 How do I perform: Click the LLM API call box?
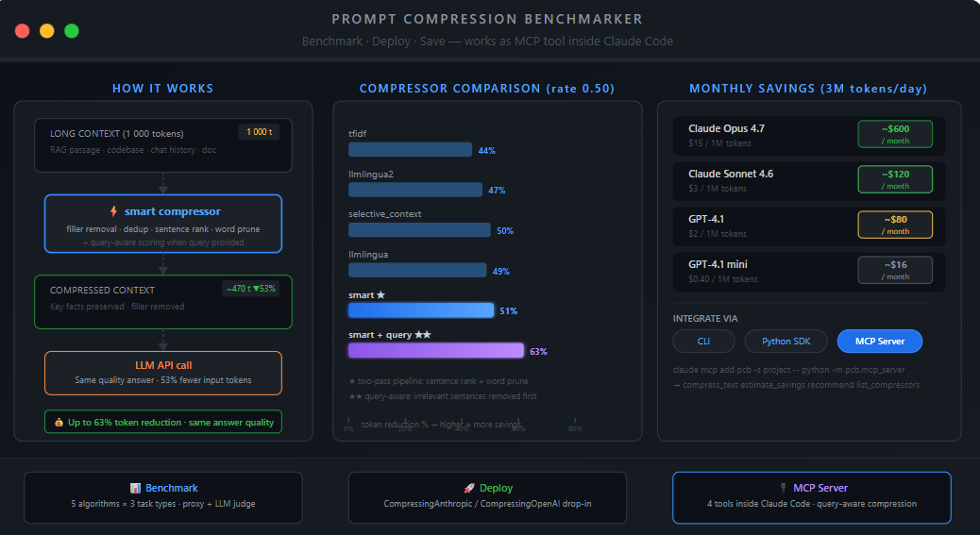pyautogui.click(x=163, y=373)
